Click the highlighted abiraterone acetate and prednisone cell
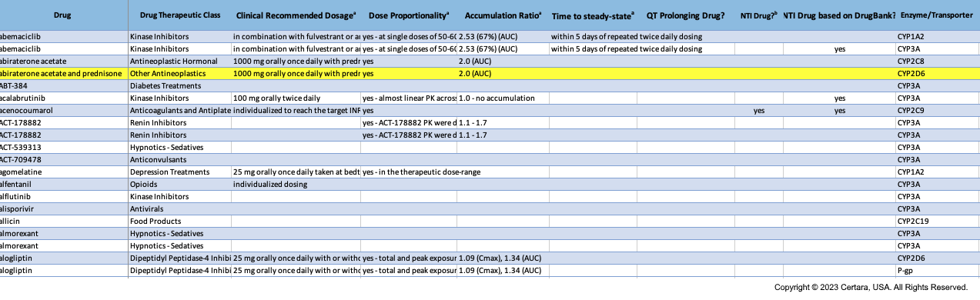Screen dimensions: 980x300 pyautogui.click(x=64, y=74)
